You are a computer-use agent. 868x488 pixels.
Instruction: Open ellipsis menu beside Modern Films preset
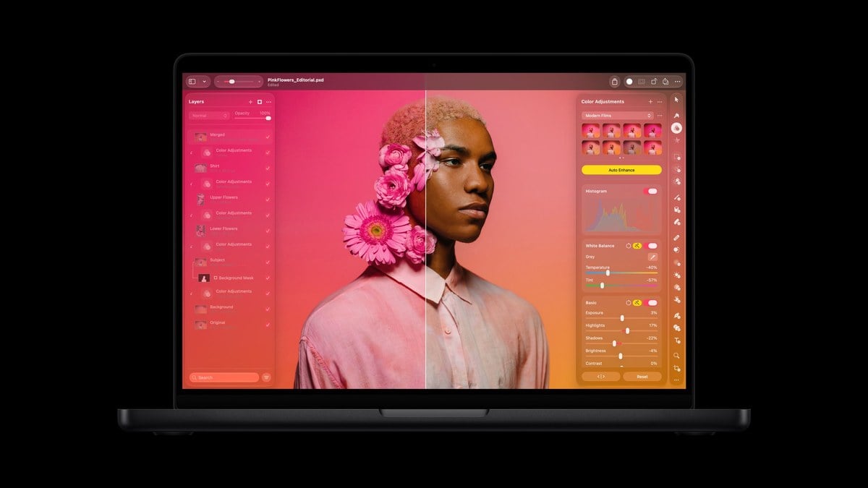click(659, 116)
